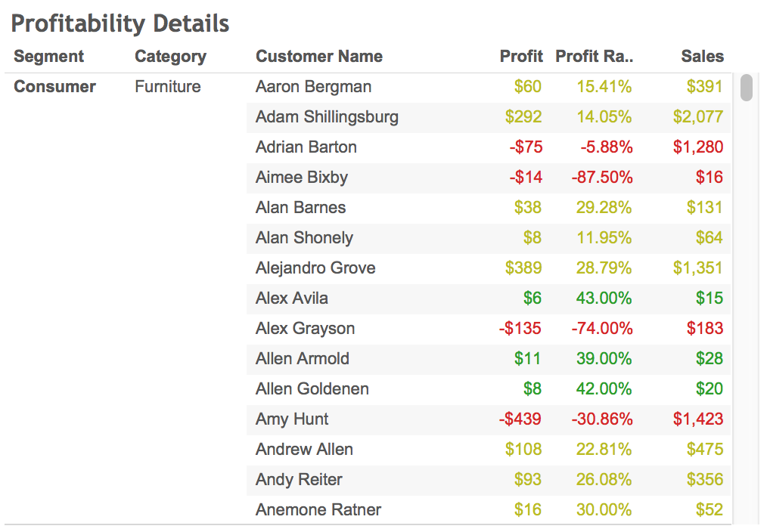Screen dimensions: 770x532
Task: Click Alejandro Grove's $1,351 sales value
Action: 698,268
